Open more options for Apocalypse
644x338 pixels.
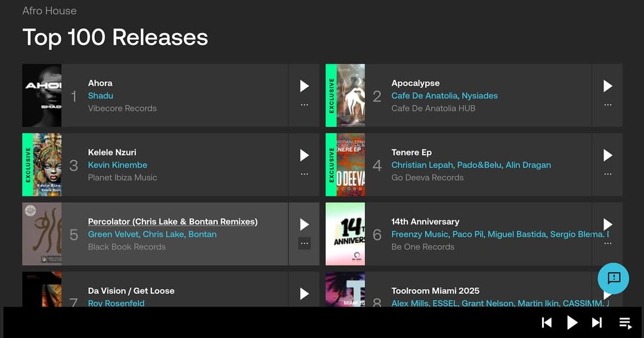click(608, 105)
